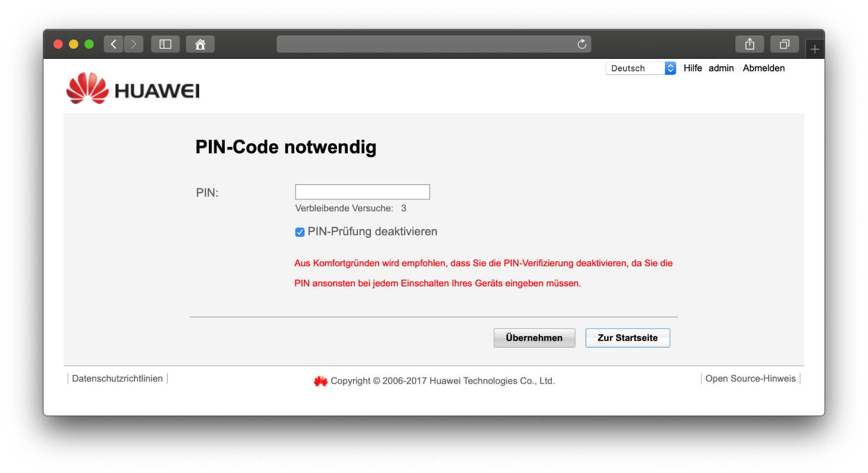Minimize the window with the yellow button
The image size is (868, 473).
click(74, 44)
